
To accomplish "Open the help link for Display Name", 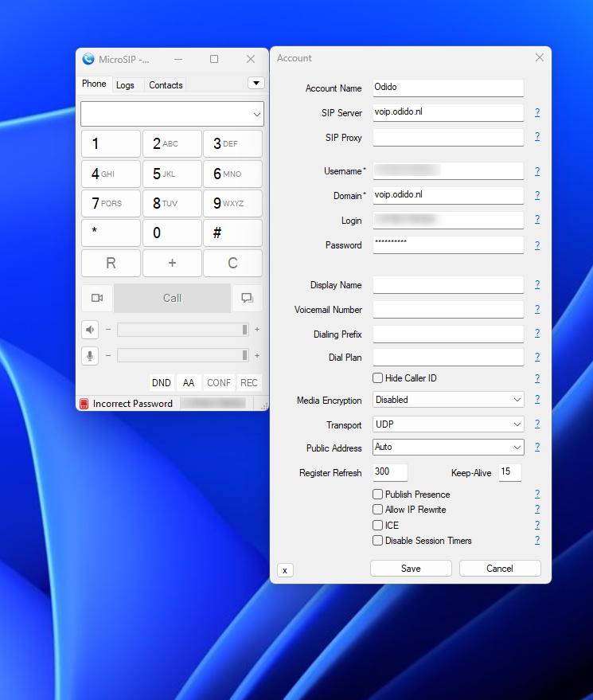I will (x=537, y=284).
